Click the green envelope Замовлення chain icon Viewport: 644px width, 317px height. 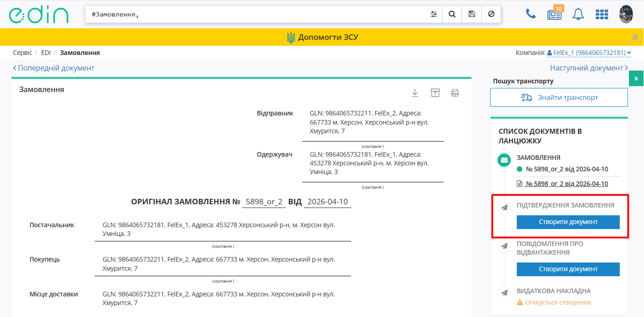[x=504, y=160]
